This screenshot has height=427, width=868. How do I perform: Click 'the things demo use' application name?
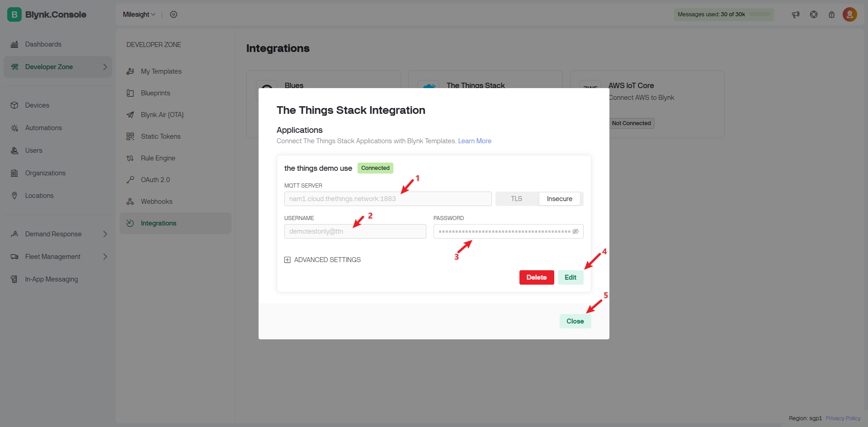(318, 168)
